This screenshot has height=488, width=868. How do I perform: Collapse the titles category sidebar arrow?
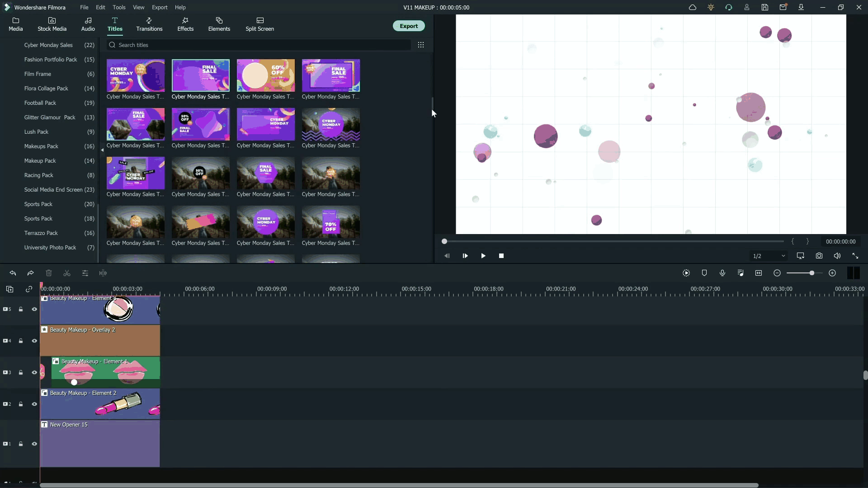[102, 150]
